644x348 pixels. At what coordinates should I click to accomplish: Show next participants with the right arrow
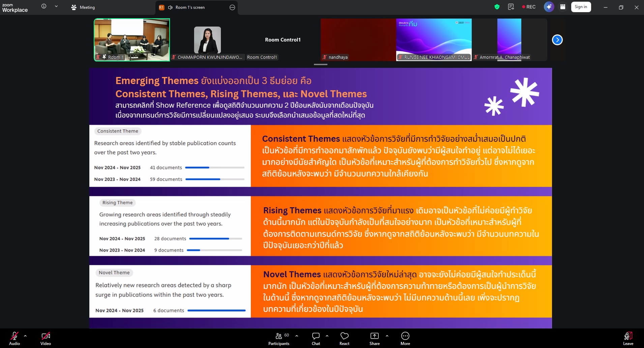pos(557,40)
